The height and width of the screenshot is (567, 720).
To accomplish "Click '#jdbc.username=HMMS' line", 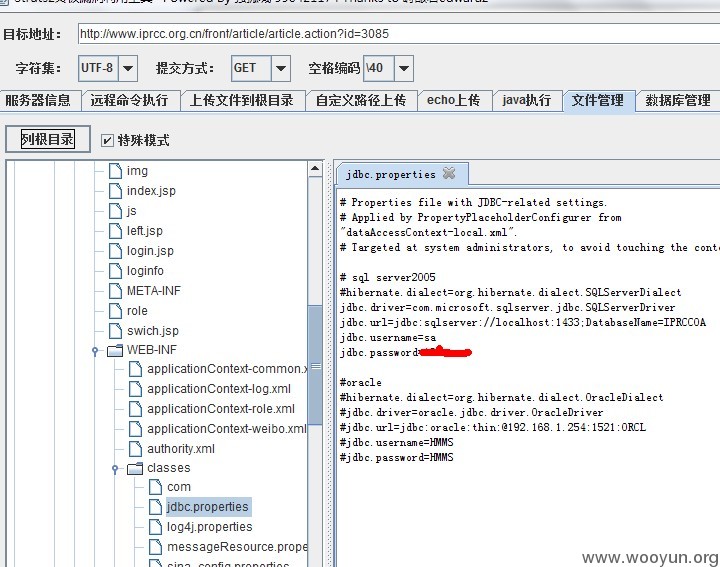I will pyautogui.click(x=397, y=443).
